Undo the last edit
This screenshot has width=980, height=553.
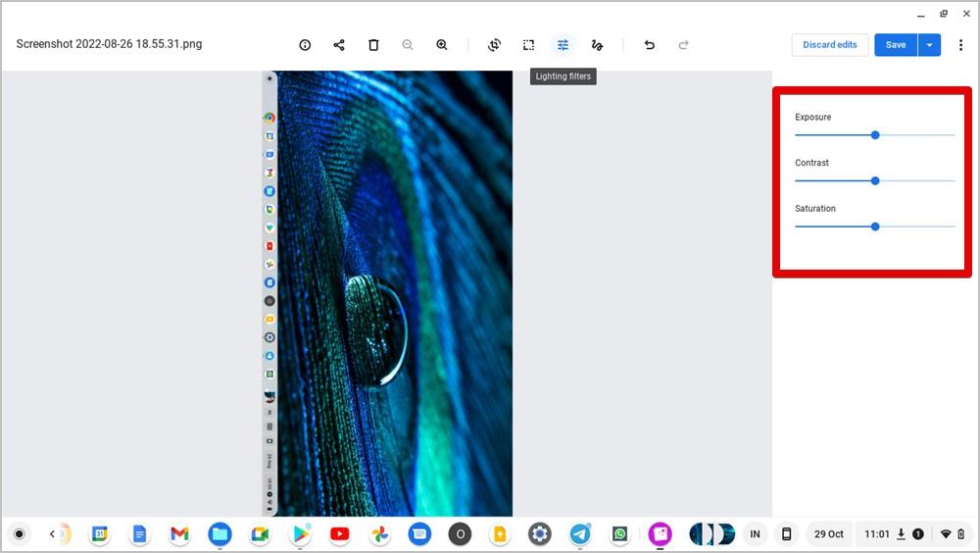(x=650, y=45)
